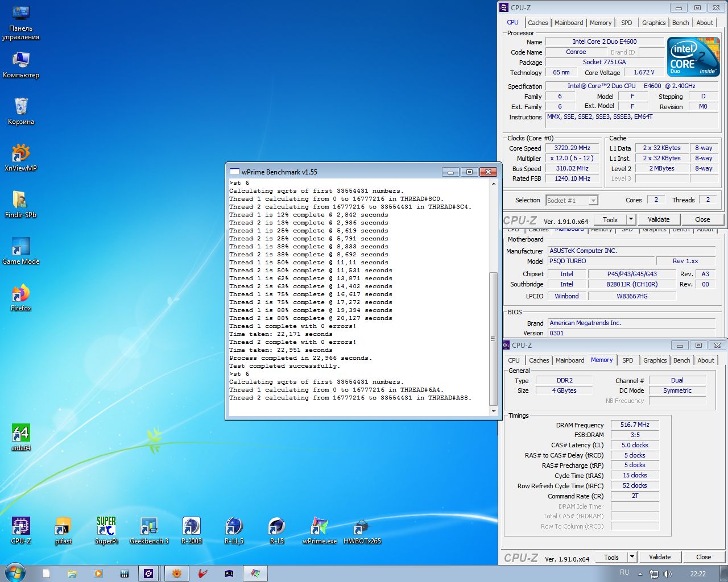This screenshot has width=728, height=582.
Task: Click Validate in bottom CPU-Z window
Action: click(x=660, y=557)
